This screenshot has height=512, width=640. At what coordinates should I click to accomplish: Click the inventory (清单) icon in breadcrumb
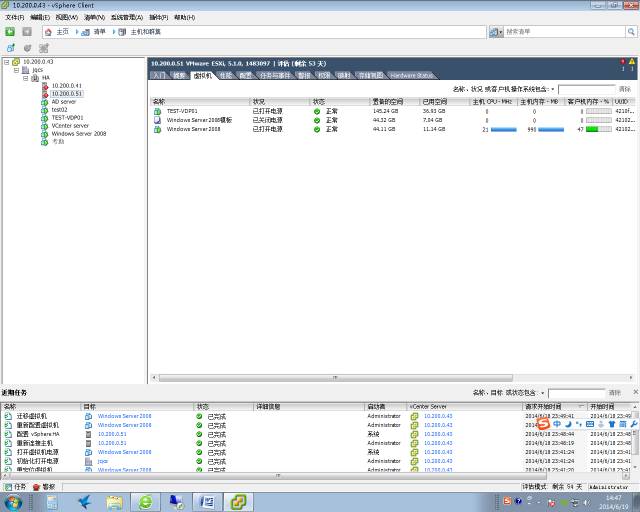point(85,32)
